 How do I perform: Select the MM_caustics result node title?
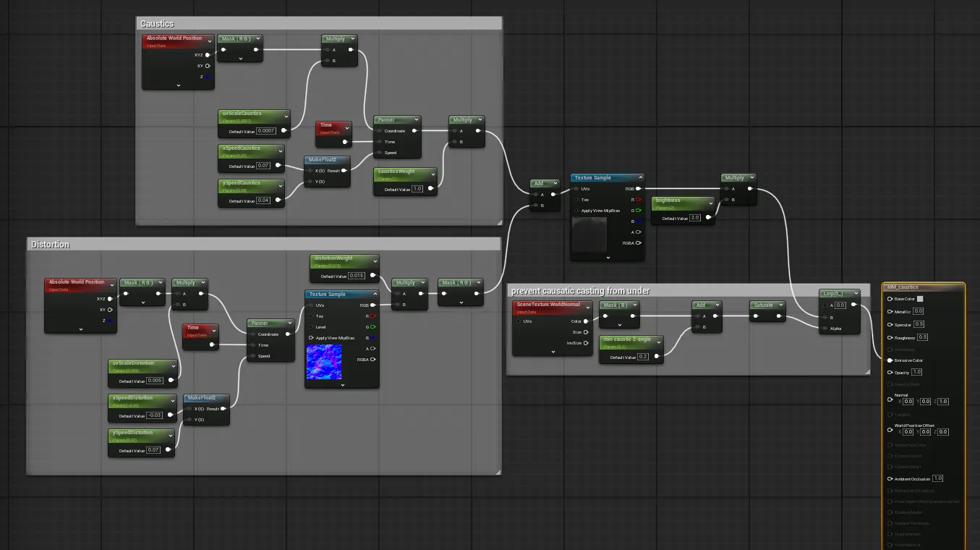[902, 287]
